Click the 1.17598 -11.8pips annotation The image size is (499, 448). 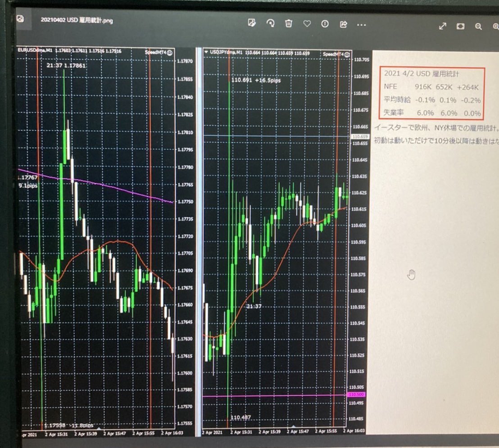pos(69,425)
